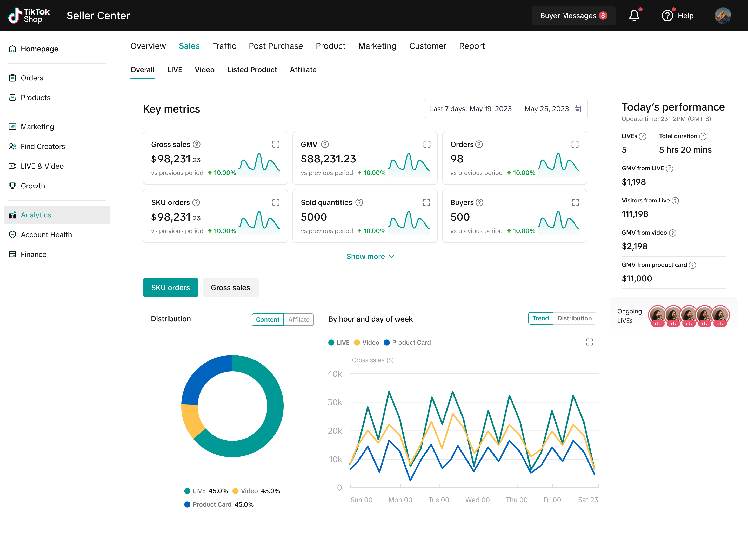The height and width of the screenshot is (560, 748).
Task: Select the Content distribution toggle
Action: (268, 319)
